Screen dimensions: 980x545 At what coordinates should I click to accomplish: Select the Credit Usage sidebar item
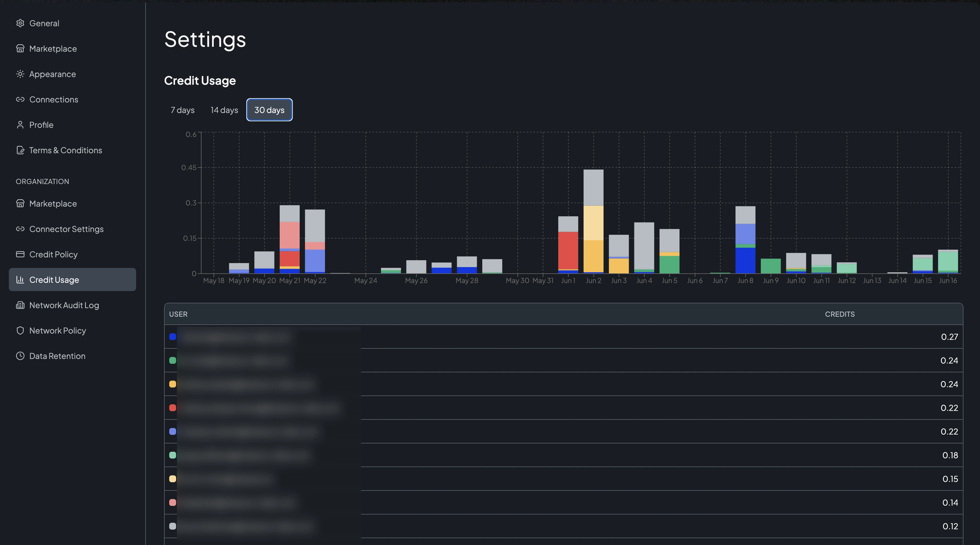72,280
